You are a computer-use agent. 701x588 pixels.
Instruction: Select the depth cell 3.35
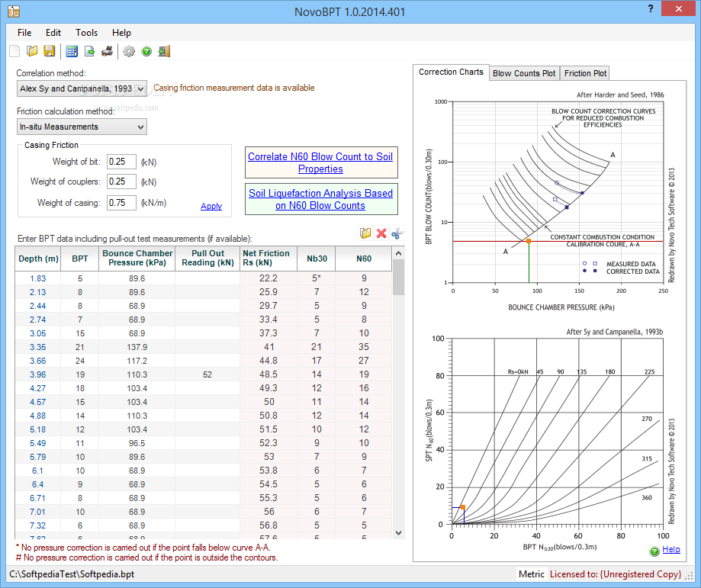(x=38, y=347)
